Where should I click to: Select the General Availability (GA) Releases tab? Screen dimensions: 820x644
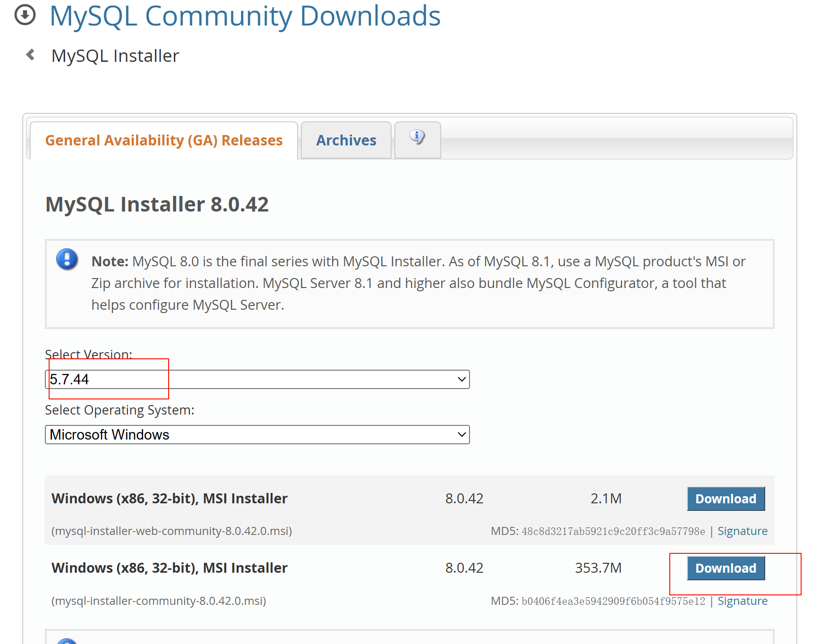[x=163, y=140]
